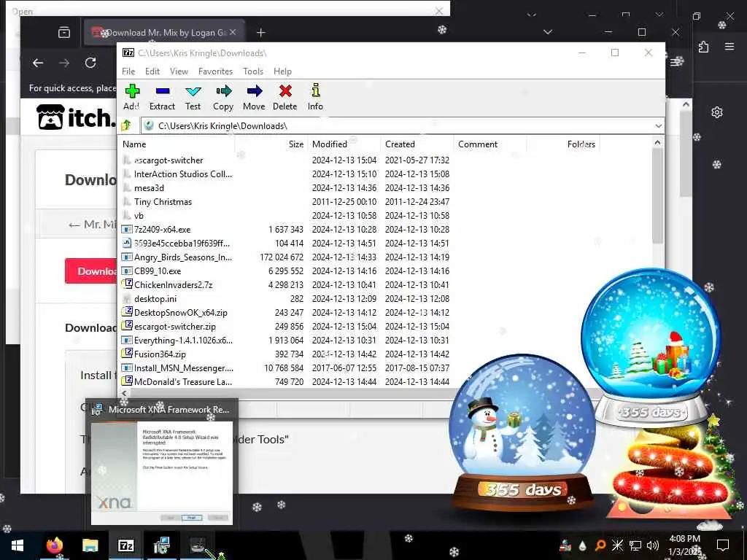Click the Folders column header

coord(562,144)
